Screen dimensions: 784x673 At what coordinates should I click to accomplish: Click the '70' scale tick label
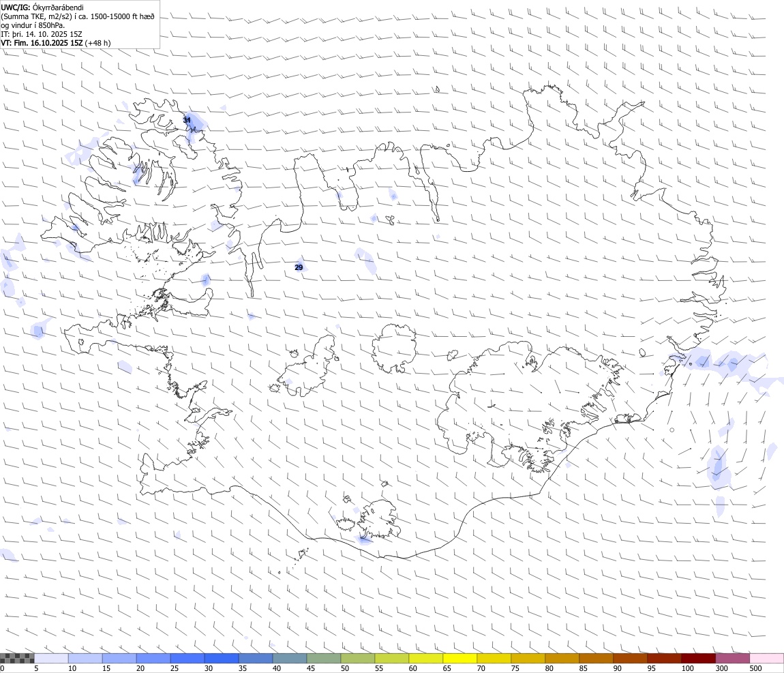coord(481,668)
